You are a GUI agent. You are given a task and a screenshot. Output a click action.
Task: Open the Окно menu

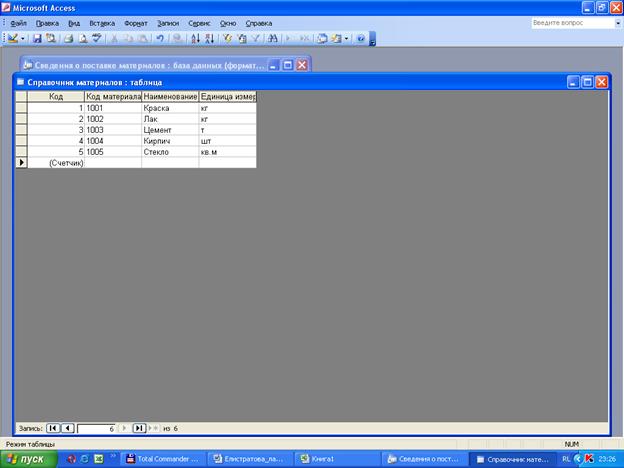pyautogui.click(x=228, y=23)
